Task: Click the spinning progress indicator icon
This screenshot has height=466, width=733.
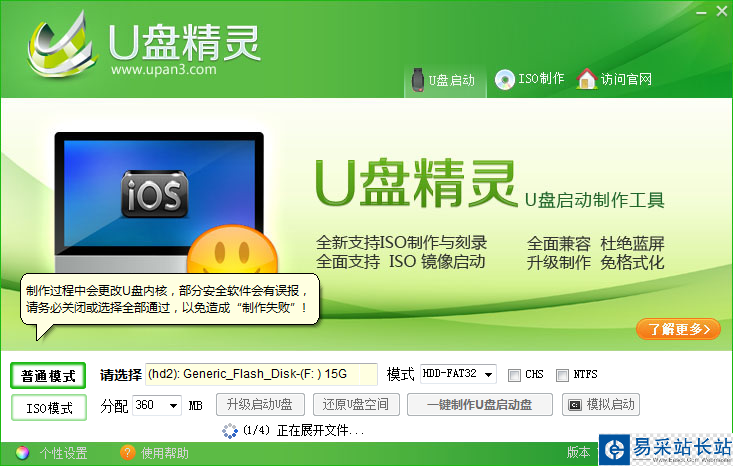Action: [230, 431]
